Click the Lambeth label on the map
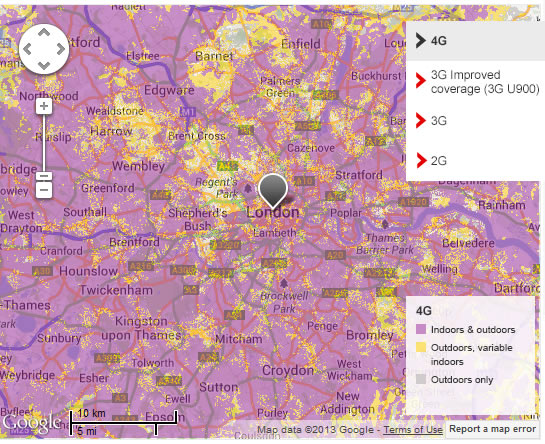The image size is (545, 444). 275,233
